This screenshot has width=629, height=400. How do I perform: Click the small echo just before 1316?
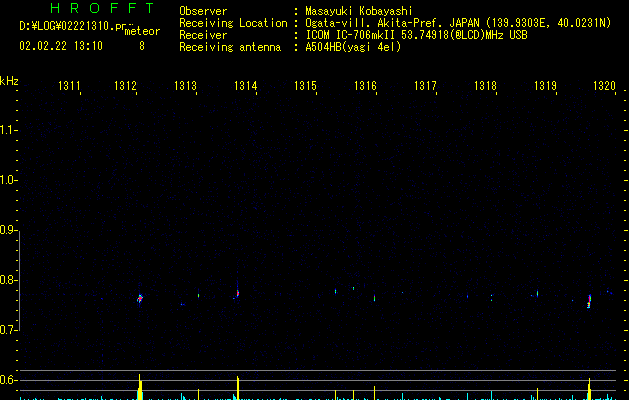click(x=374, y=298)
